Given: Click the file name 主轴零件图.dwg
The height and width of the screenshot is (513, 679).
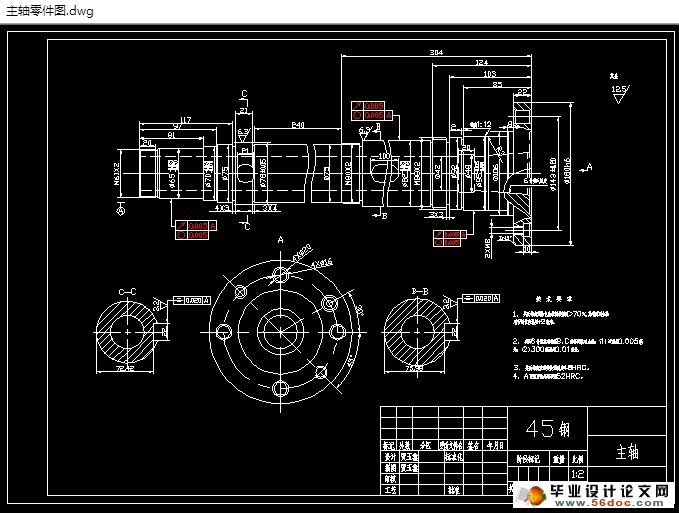Looking at the screenshot, I should tap(50, 11).
